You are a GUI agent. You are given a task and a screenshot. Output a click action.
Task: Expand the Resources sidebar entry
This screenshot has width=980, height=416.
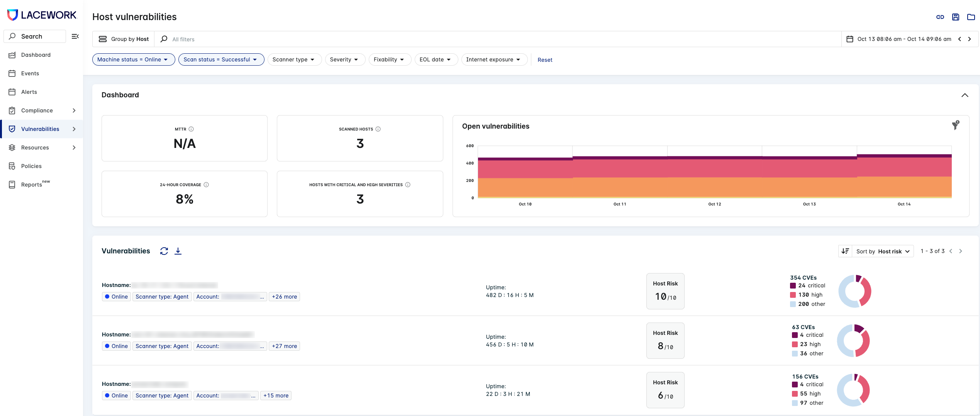click(35, 147)
